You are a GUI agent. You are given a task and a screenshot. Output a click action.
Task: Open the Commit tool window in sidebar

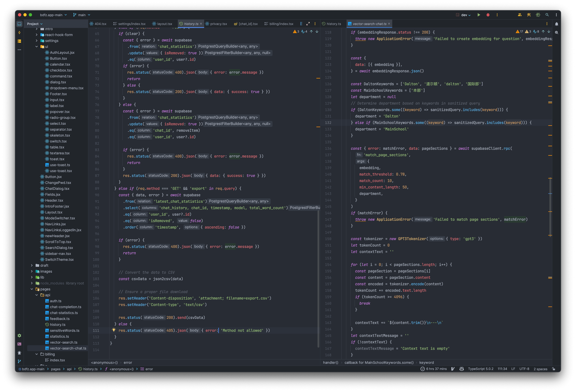tap(19, 32)
